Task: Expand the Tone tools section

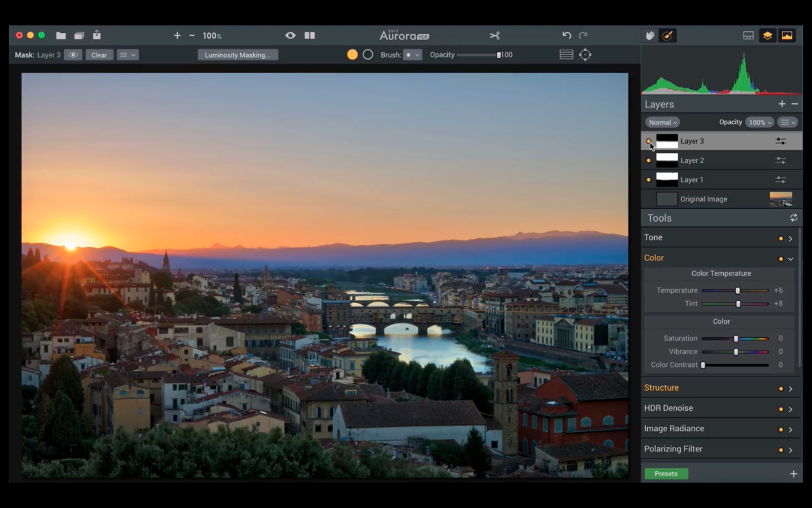Action: (x=790, y=239)
